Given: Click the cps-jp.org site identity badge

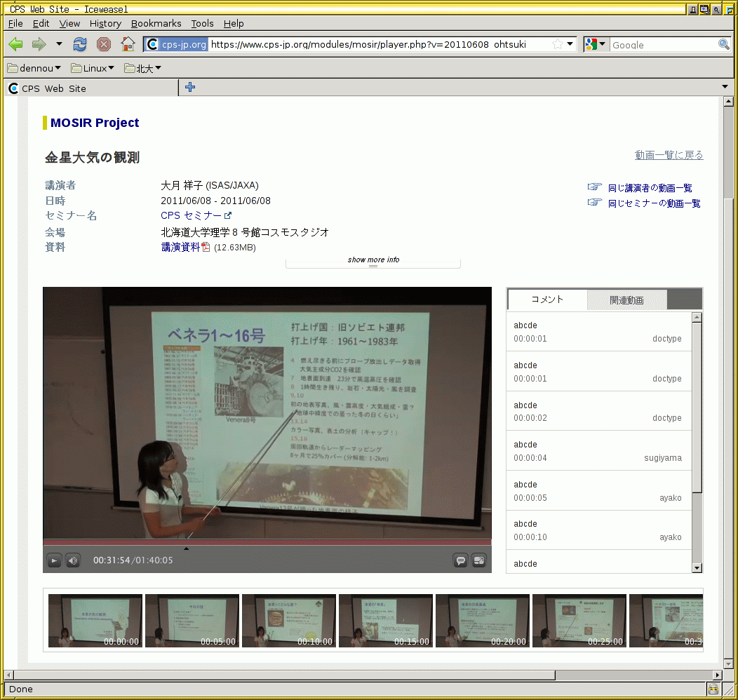Looking at the screenshot, I should pos(176,44).
